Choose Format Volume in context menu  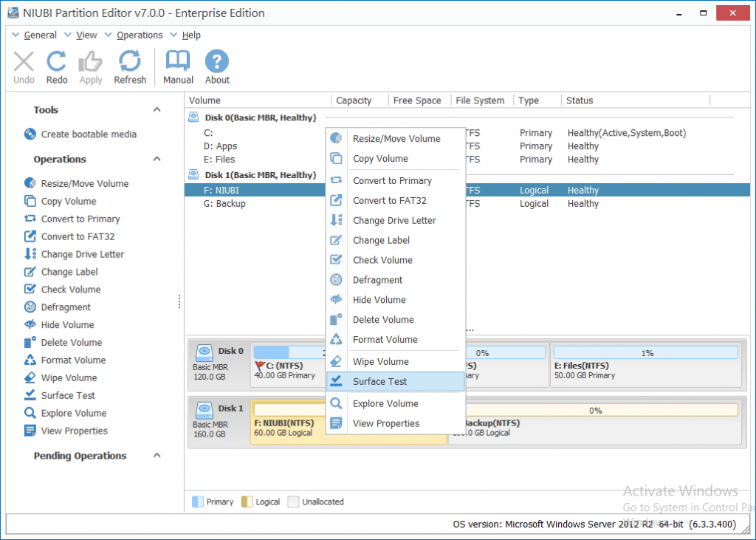coord(385,340)
